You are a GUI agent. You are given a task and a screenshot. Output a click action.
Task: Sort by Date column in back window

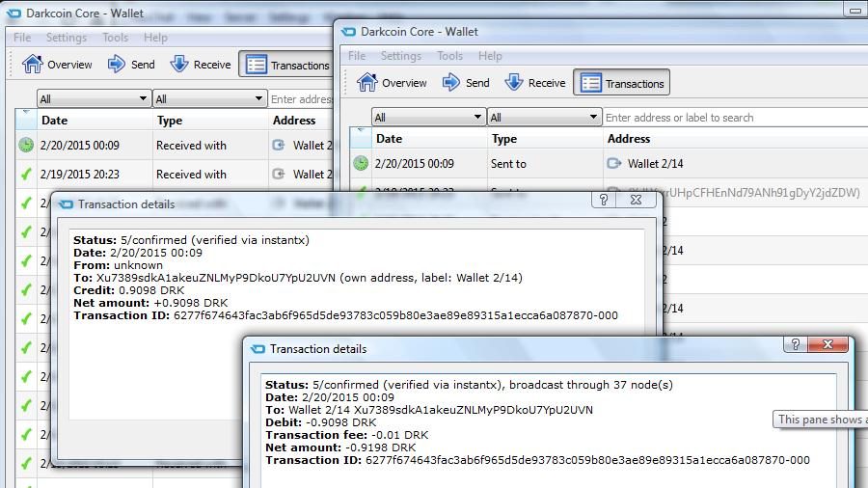95,120
